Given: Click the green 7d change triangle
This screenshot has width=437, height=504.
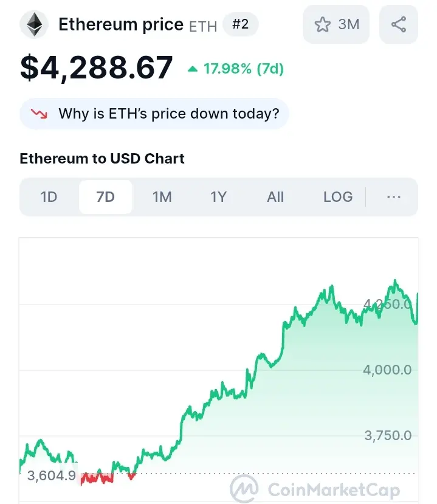Looking at the screenshot, I should pos(193,69).
